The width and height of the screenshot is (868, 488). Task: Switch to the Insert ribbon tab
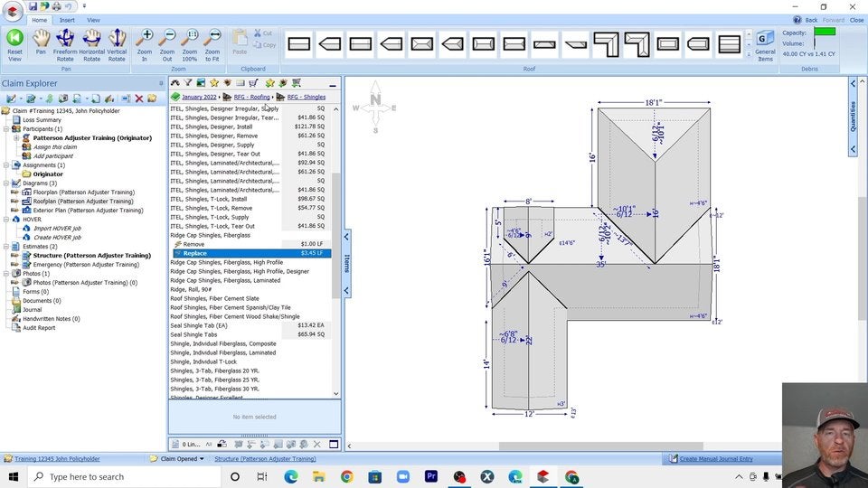click(x=67, y=20)
